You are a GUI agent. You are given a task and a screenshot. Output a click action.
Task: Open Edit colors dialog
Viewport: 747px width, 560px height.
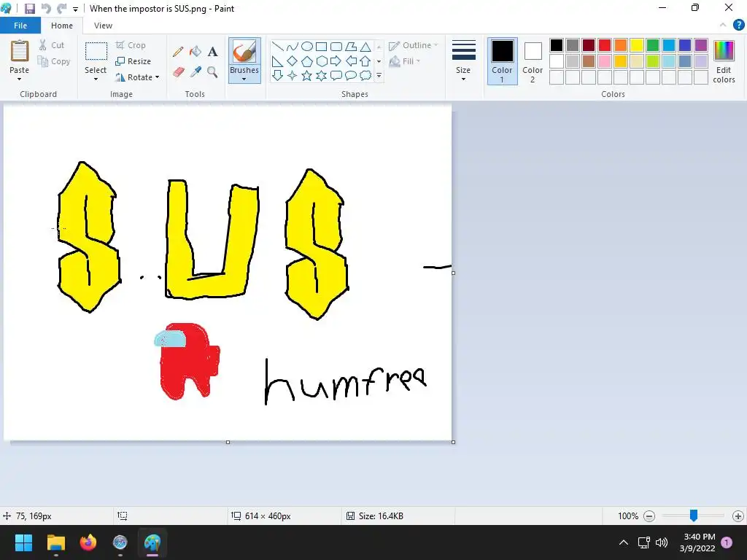[724, 62]
